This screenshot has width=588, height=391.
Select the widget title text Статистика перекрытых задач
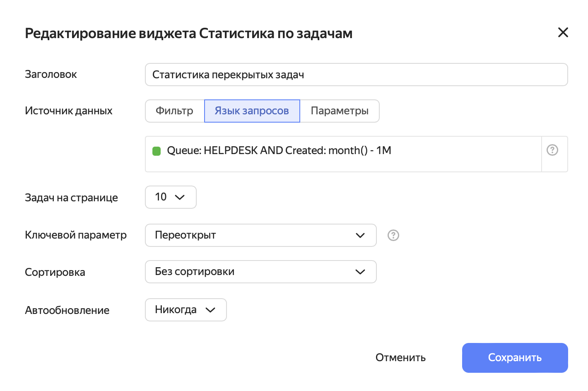tap(229, 75)
